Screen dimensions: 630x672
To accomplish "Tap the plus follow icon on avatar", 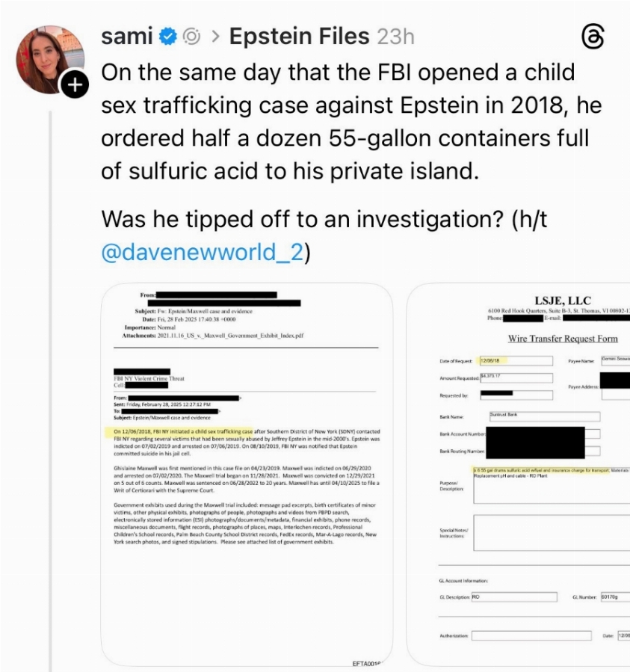I will [75, 84].
